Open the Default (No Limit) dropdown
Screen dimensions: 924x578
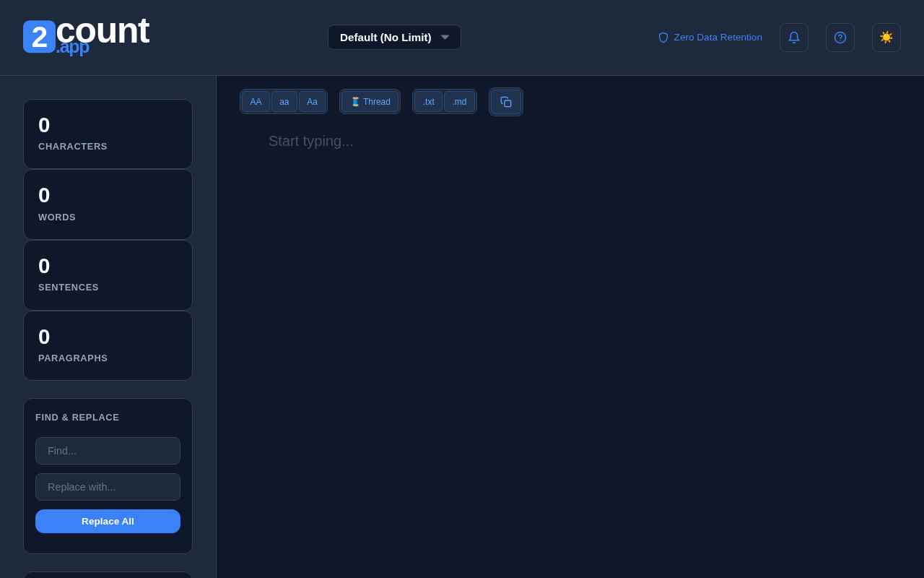click(394, 38)
